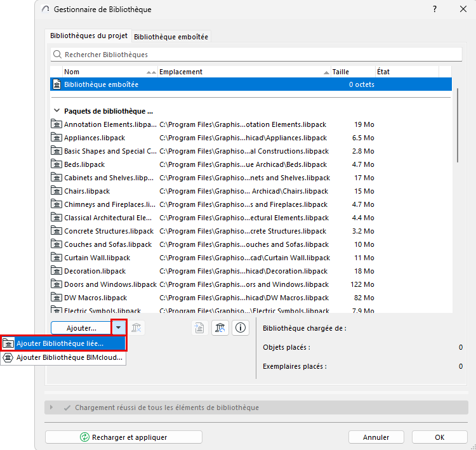Screen dimensions: 476x450
Task: Click the refresh library icon
Action: click(x=220, y=328)
